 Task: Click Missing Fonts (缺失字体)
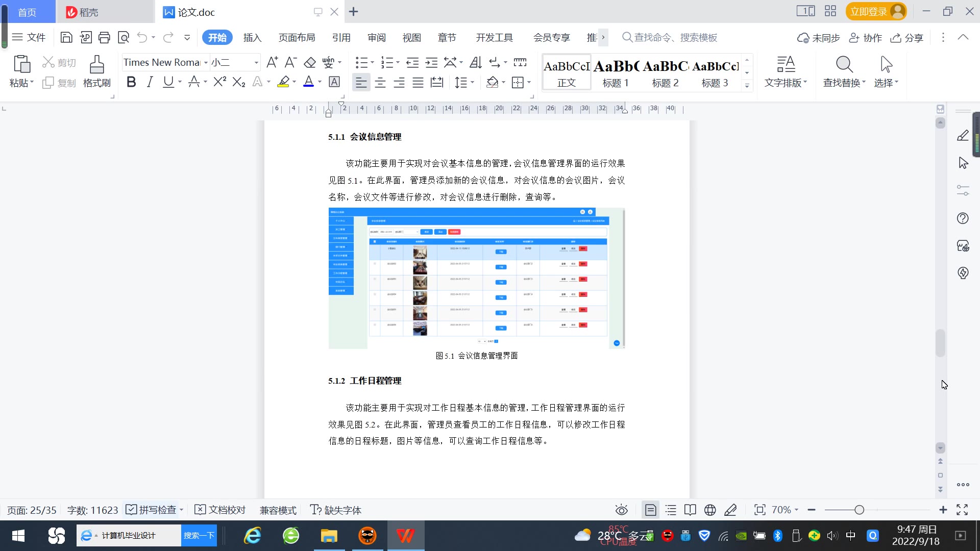pos(336,510)
